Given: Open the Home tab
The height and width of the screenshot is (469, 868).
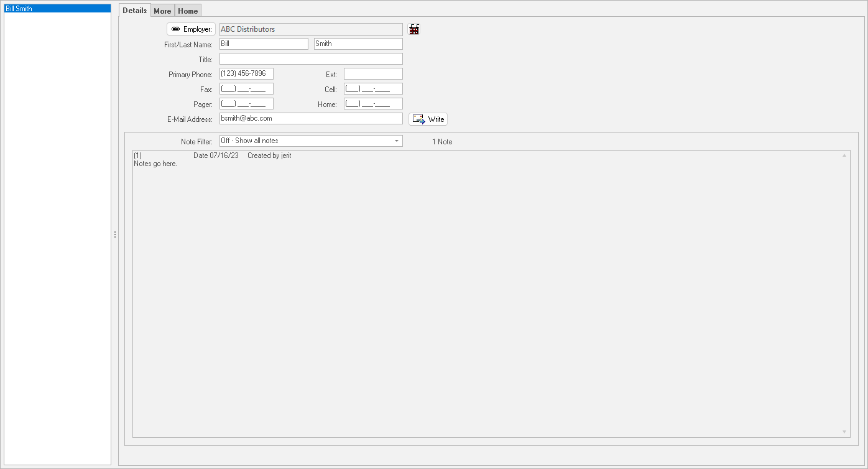Looking at the screenshot, I should click(x=188, y=11).
